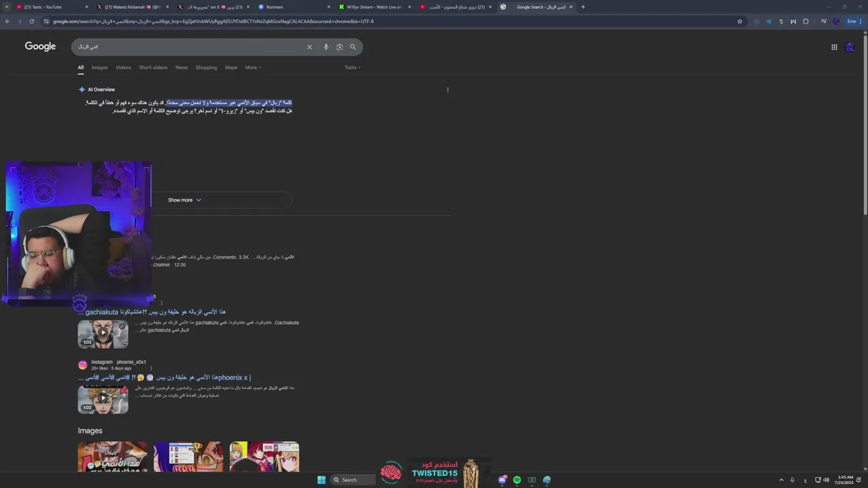
Task: Open a new browser tab
Action: [583, 7]
